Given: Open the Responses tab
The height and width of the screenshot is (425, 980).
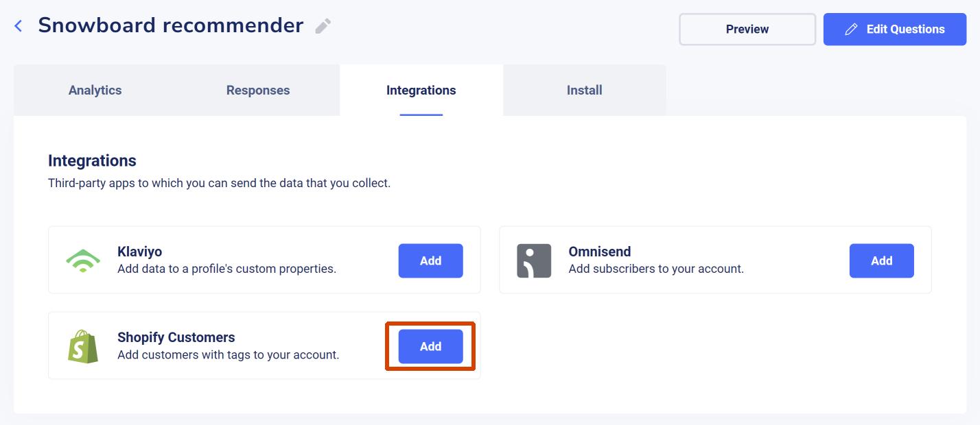Looking at the screenshot, I should 258,90.
